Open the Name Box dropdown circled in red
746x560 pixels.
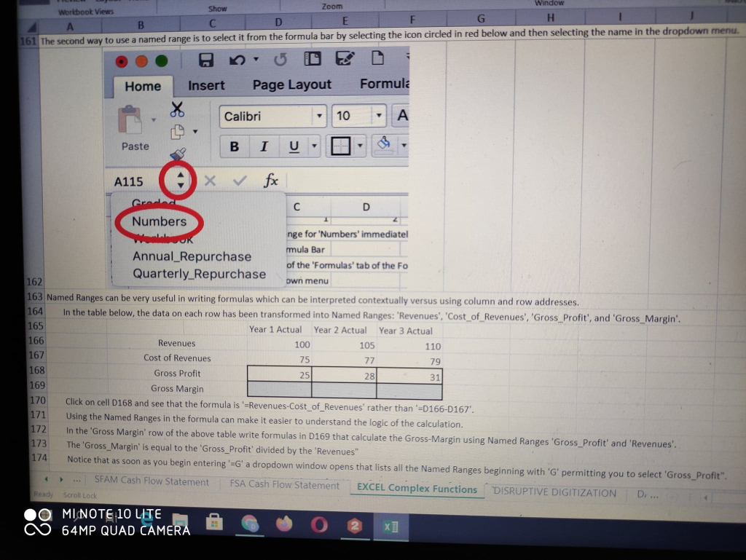(179, 181)
